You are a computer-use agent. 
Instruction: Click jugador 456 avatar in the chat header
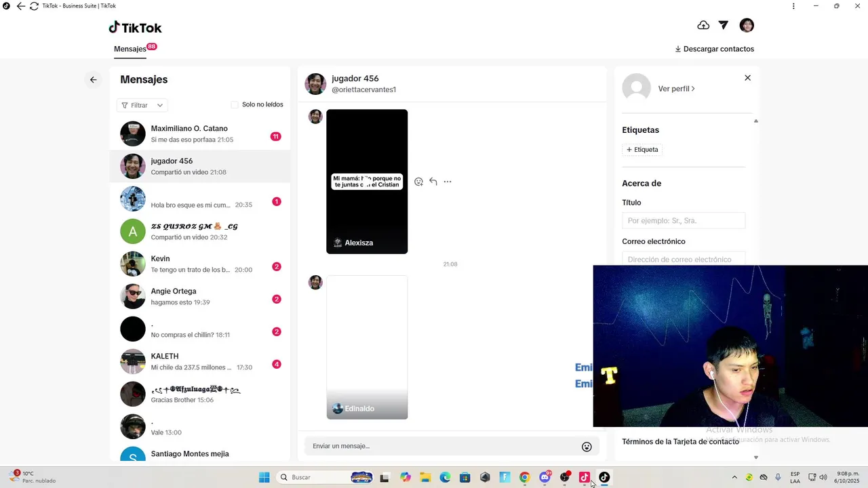(315, 84)
